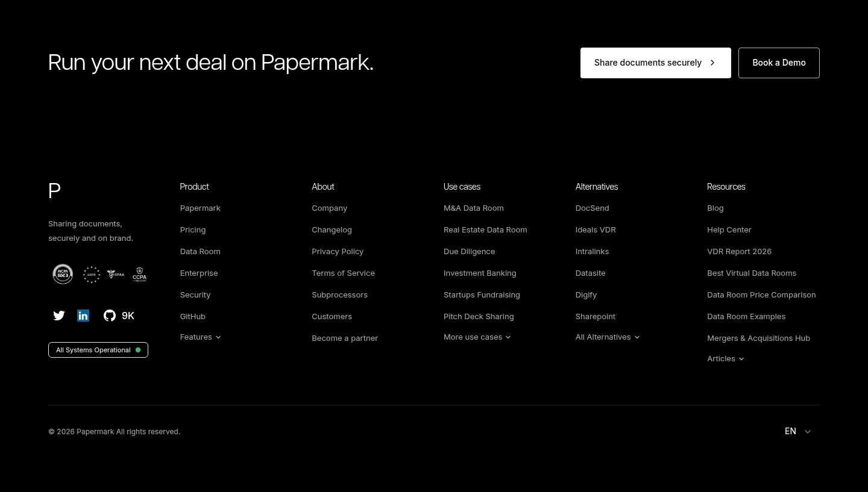Expand All Alternatives list
The image size is (868, 492).
coord(608,337)
